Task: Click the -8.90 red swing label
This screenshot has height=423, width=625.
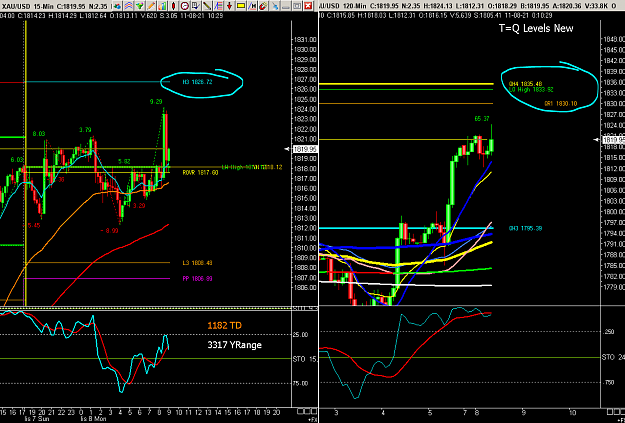Action: click(x=109, y=230)
